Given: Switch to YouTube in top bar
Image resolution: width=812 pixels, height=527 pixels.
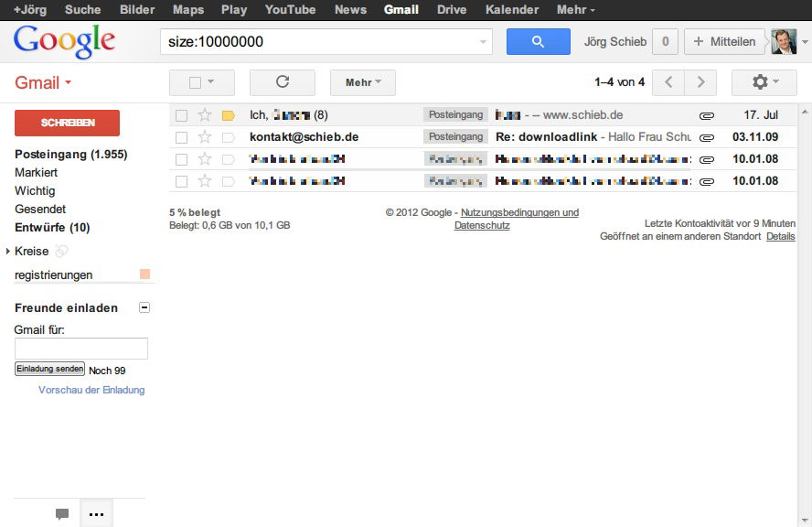Looking at the screenshot, I should click(x=290, y=10).
